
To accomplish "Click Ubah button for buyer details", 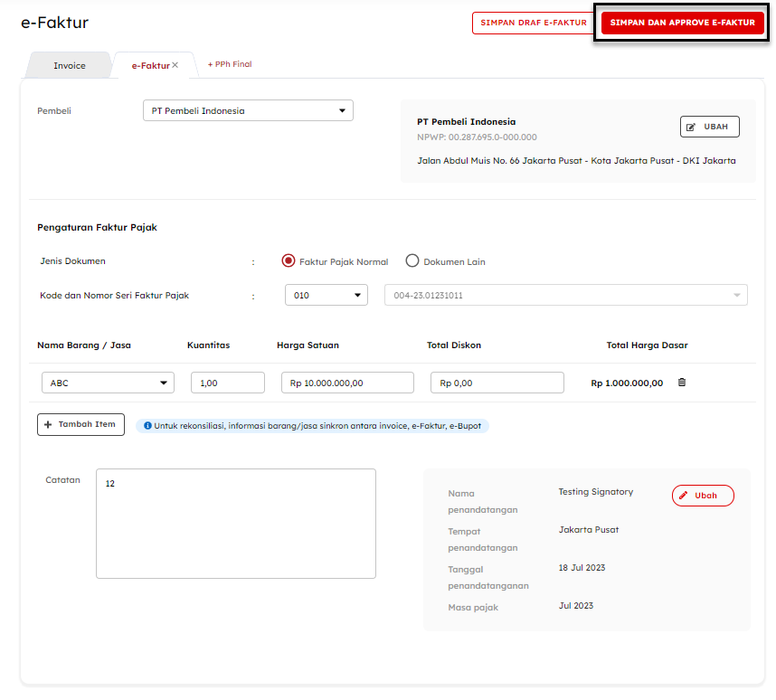I will click(709, 127).
